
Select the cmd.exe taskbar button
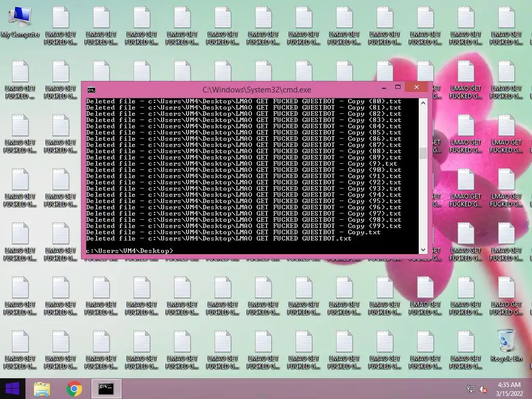coord(106,389)
